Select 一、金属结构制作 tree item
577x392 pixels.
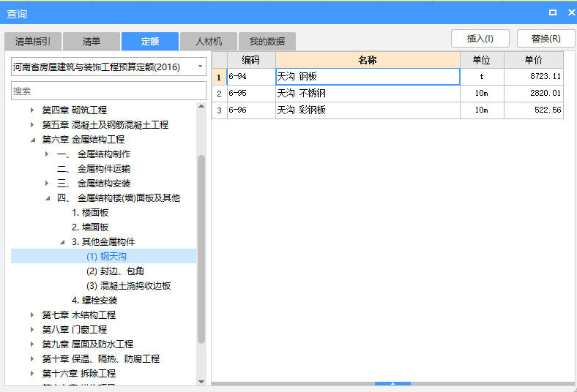94,154
